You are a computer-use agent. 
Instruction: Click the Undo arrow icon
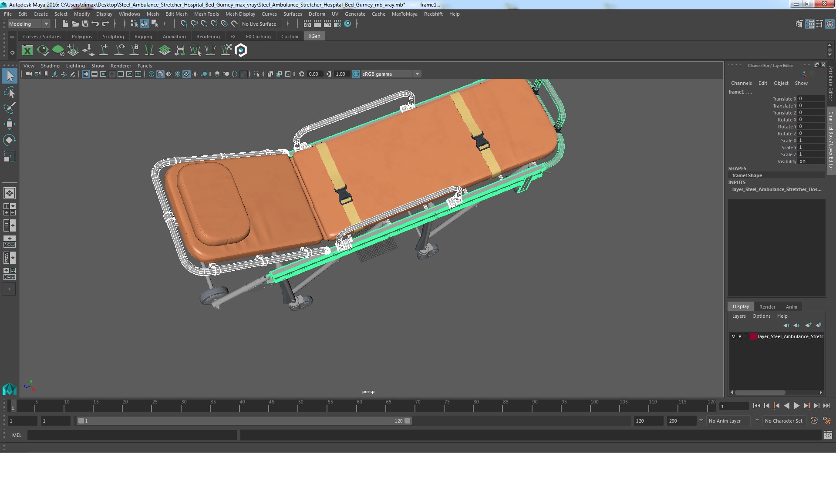[95, 24]
